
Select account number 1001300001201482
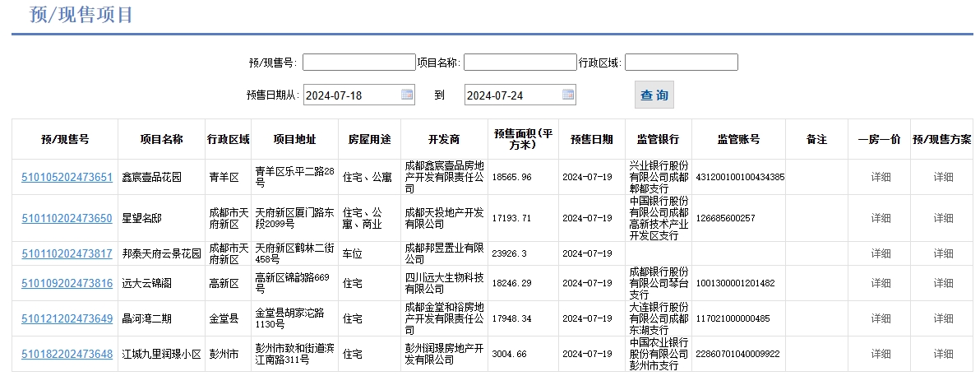click(735, 283)
